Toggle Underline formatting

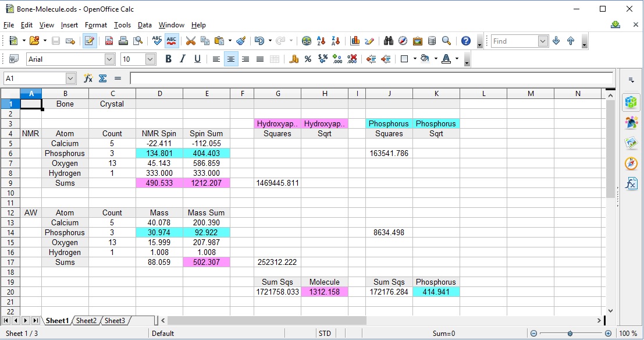(196, 59)
